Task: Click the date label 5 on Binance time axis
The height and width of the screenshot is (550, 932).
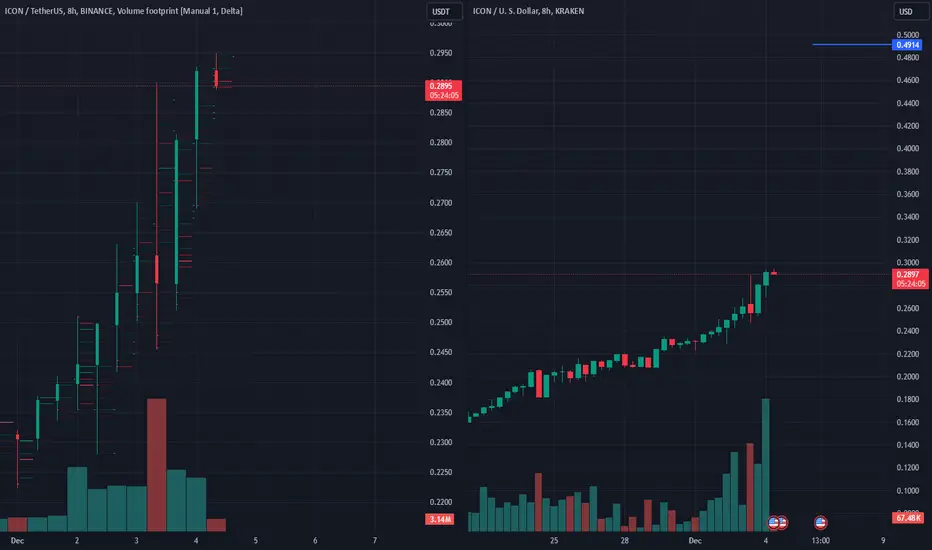Action: point(256,540)
